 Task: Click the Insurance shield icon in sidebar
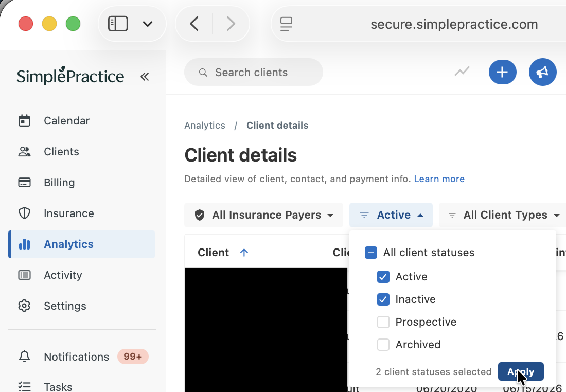(x=24, y=213)
